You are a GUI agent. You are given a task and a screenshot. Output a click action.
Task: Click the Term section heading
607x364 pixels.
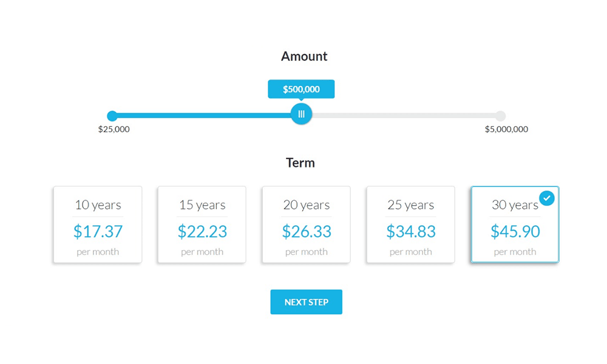click(x=300, y=163)
